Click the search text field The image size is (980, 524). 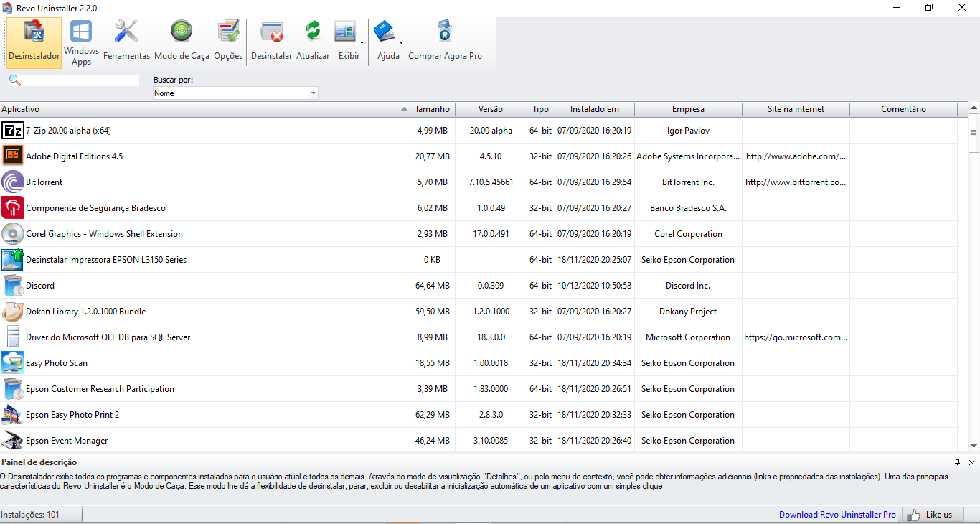pos(81,80)
